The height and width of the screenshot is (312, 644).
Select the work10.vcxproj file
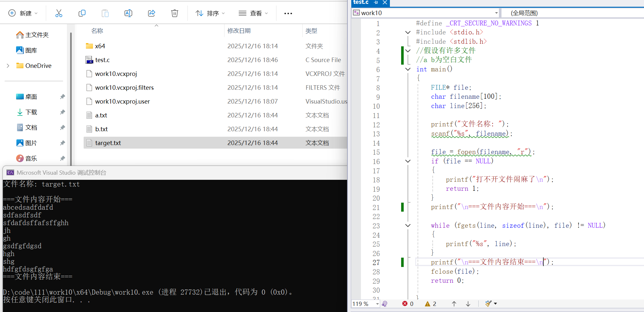[x=215, y=74]
